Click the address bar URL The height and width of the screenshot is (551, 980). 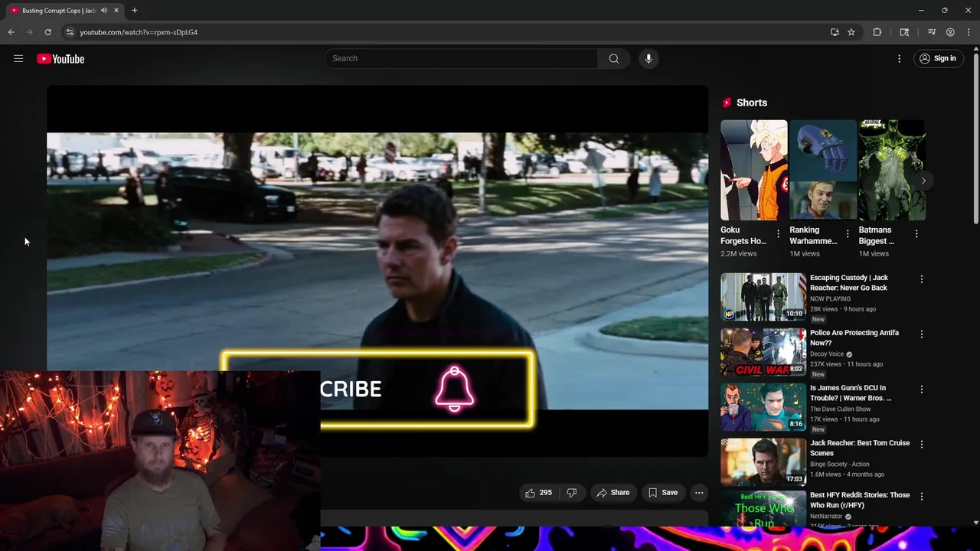tap(139, 32)
